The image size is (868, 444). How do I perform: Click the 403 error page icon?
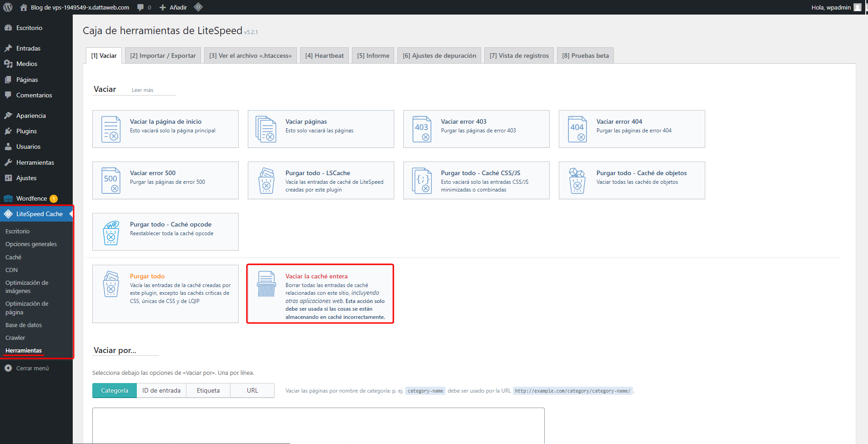(422, 129)
